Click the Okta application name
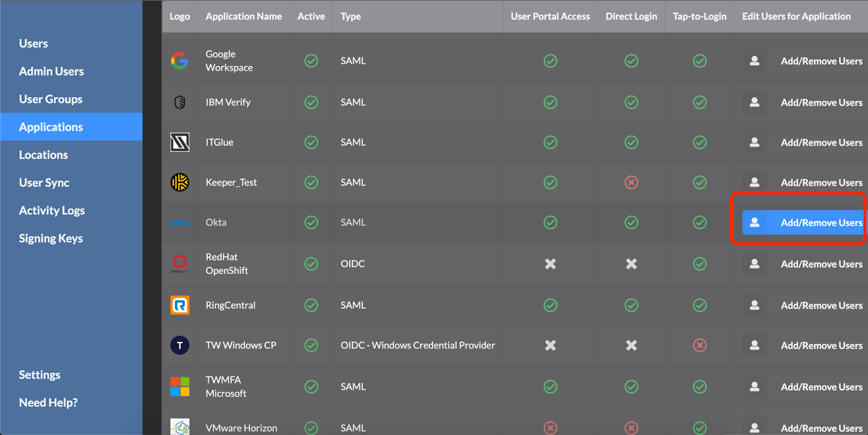This screenshot has height=435, width=868. click(216, 222)
